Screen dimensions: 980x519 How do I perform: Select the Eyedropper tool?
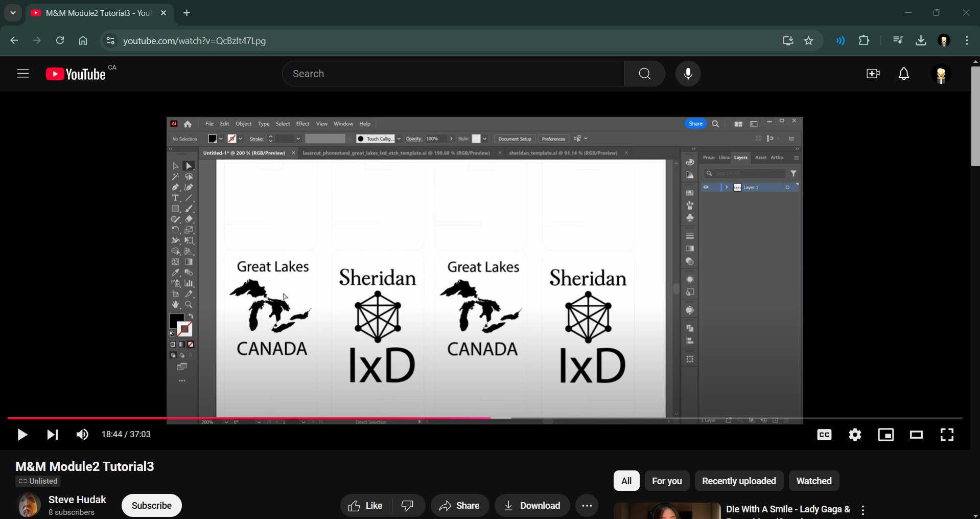point(175,273)
